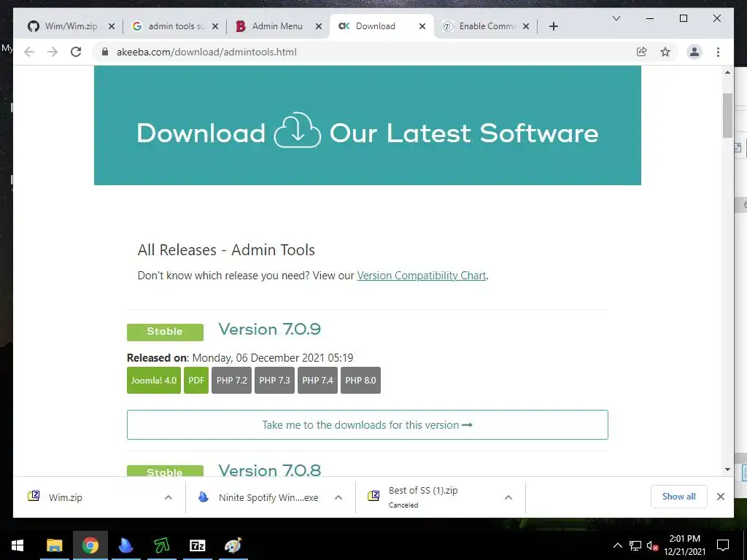Viewport: 747px width, 560px height.
Task: Open Paint from the taskbar
Action: 233,545
